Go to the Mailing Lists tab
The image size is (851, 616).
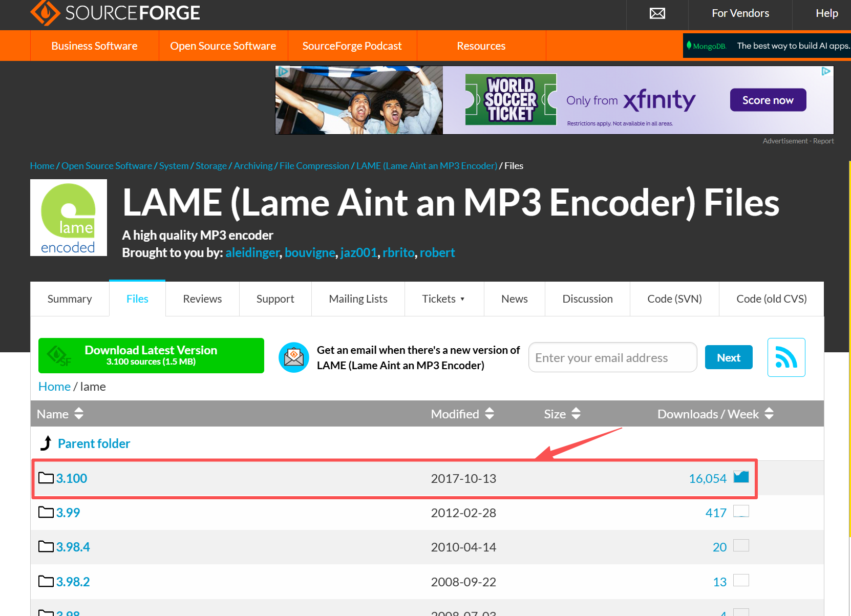point(358,299)
